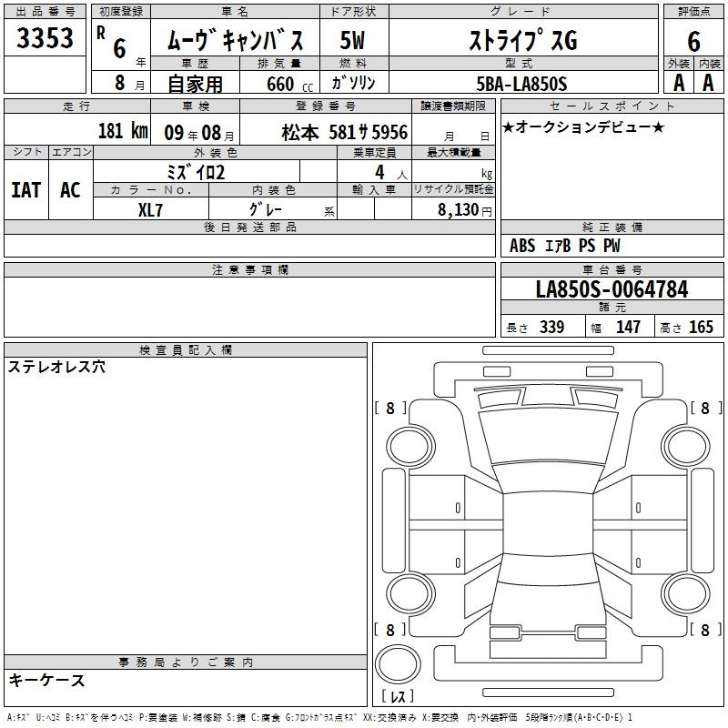Select the model code 5BA-LA850S
The image size is (728, 728).
point(521,83)
